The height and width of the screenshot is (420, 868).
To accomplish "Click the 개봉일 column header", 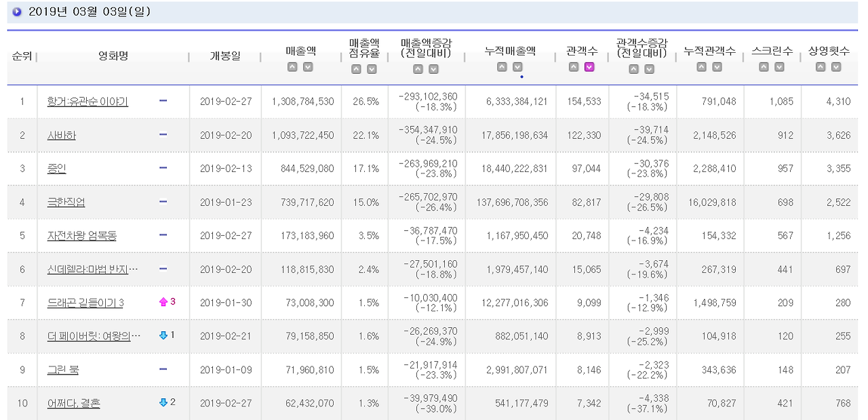I will [x=225, y=56].
